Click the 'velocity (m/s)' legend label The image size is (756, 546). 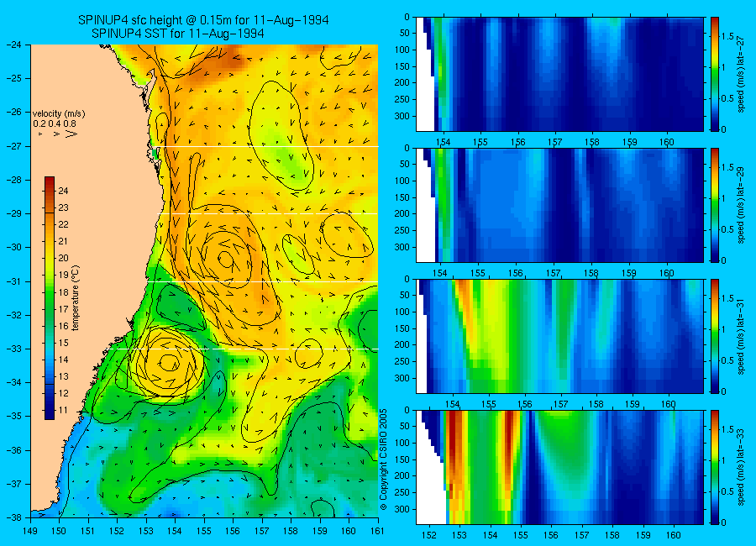[x=59, y=114]
